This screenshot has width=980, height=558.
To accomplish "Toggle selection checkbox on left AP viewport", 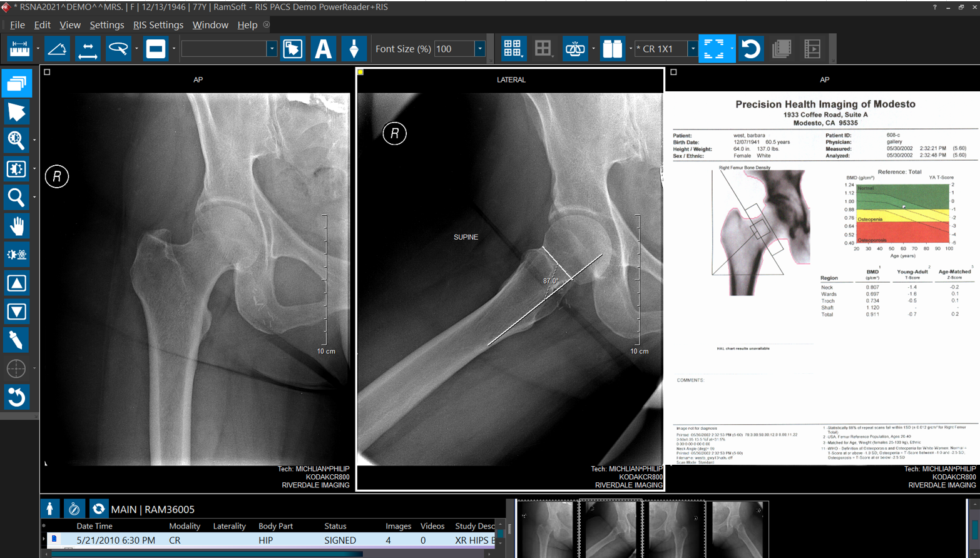I will click(47, 72).
